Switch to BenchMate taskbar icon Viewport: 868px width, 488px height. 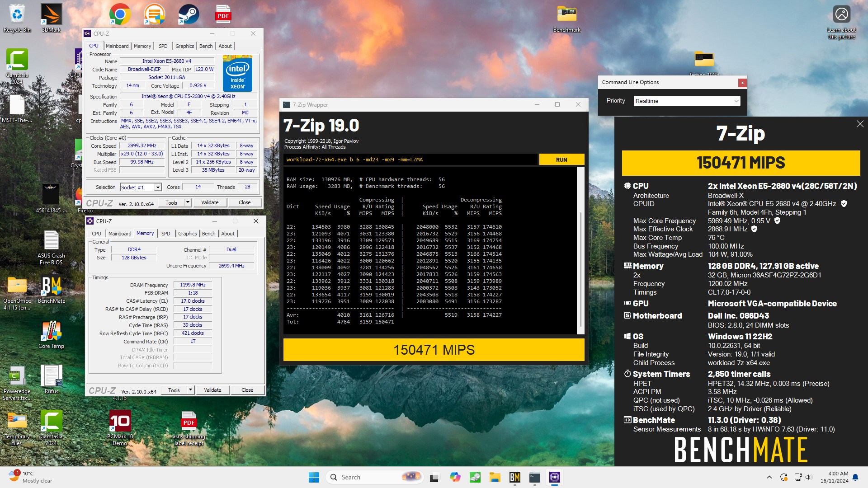pos(514,477)
